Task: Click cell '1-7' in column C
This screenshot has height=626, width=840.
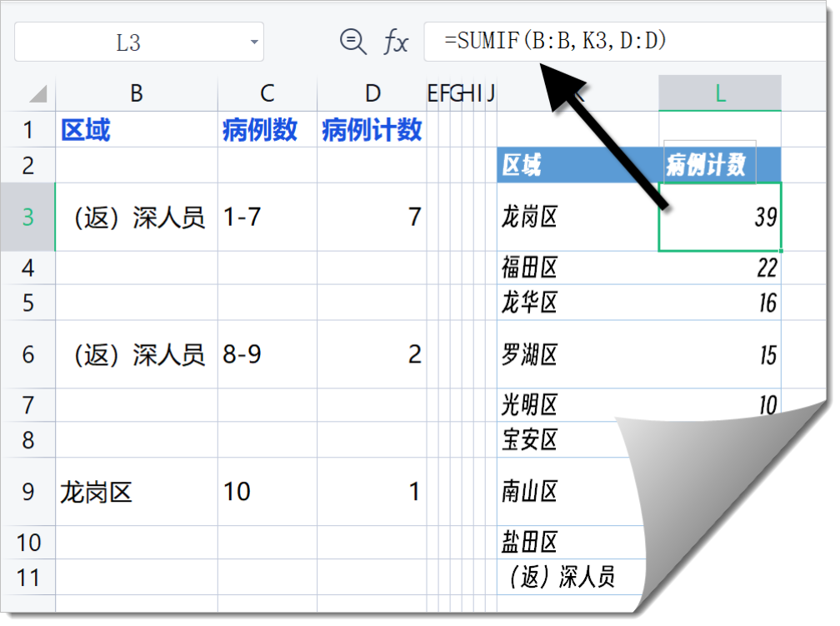Action: [267, 217]
